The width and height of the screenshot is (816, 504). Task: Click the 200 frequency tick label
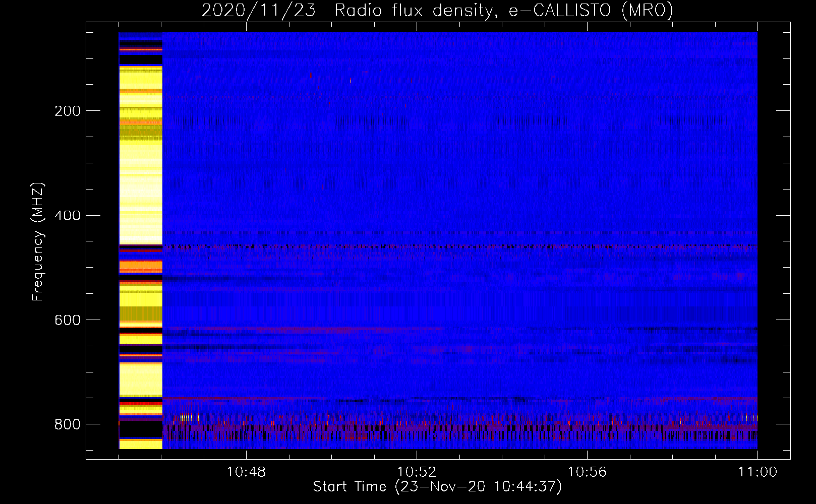click(67, 111)
